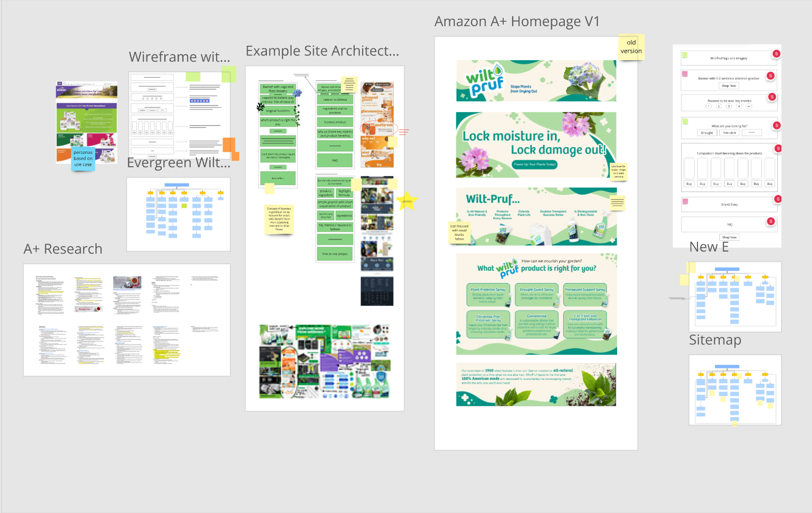Select 'Drought Guard Spray' product card
812x513 pixels.
click(536, 295)
